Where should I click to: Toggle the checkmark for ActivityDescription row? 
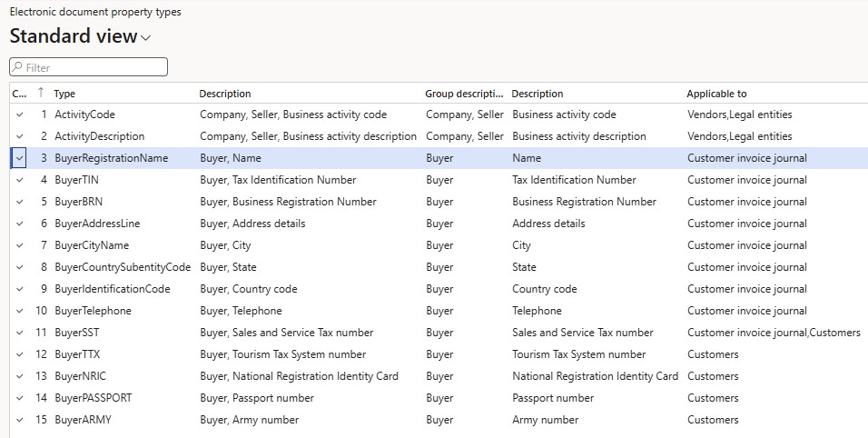click(x=20, y=136)
